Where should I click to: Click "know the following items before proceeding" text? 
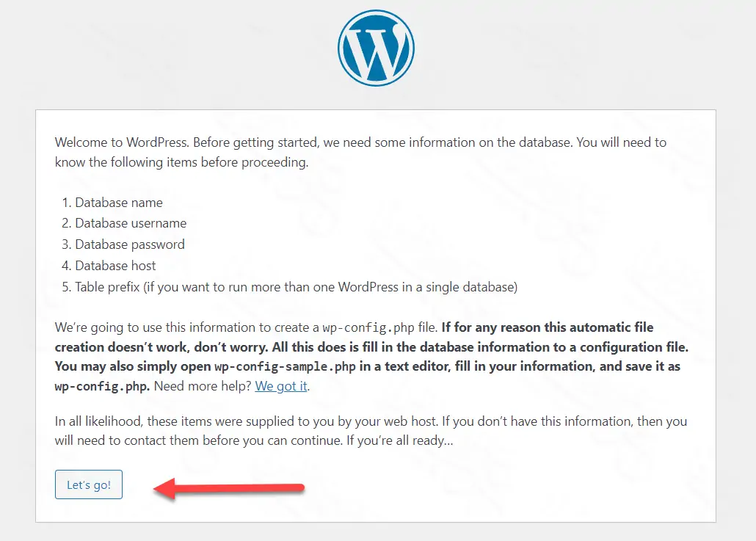(x=181, y=162)
